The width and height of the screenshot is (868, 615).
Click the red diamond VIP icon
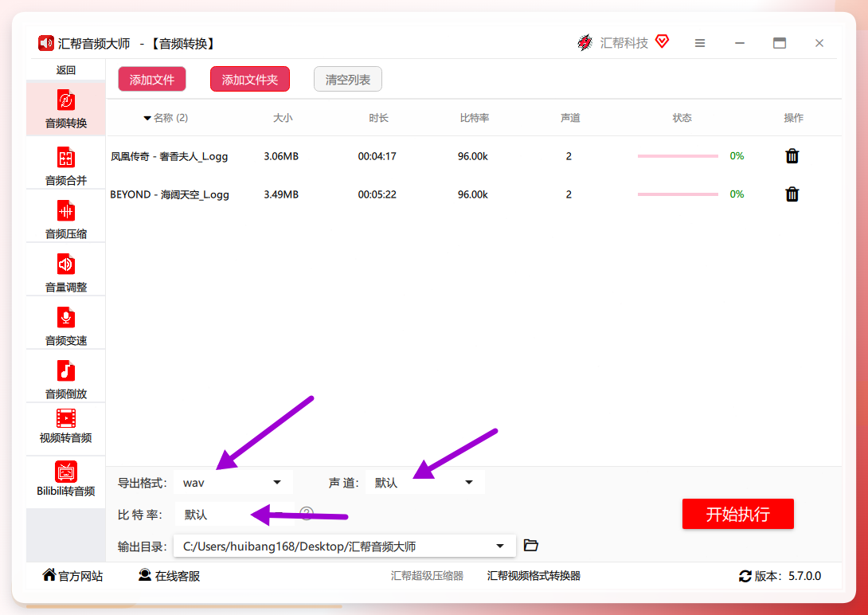[662, 41]
